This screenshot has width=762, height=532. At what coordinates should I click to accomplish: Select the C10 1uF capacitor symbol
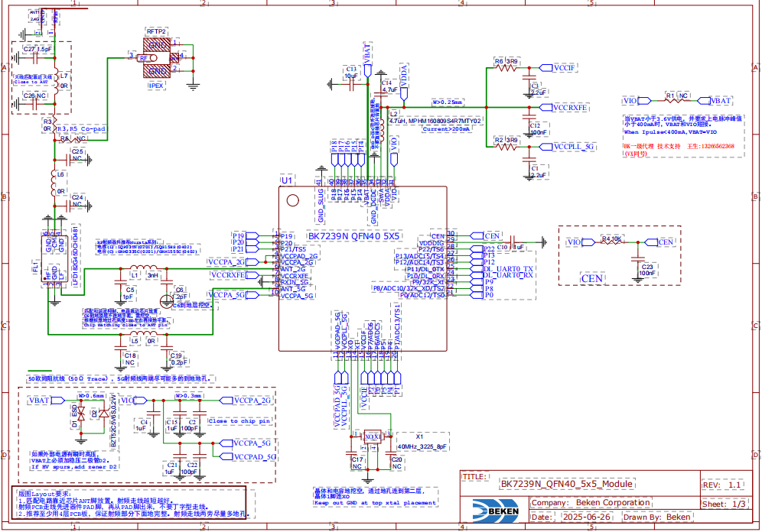point(514,241)
